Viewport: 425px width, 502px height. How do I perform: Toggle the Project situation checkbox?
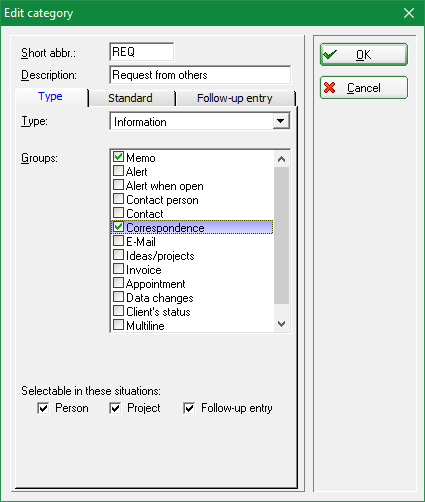[115, 408]
